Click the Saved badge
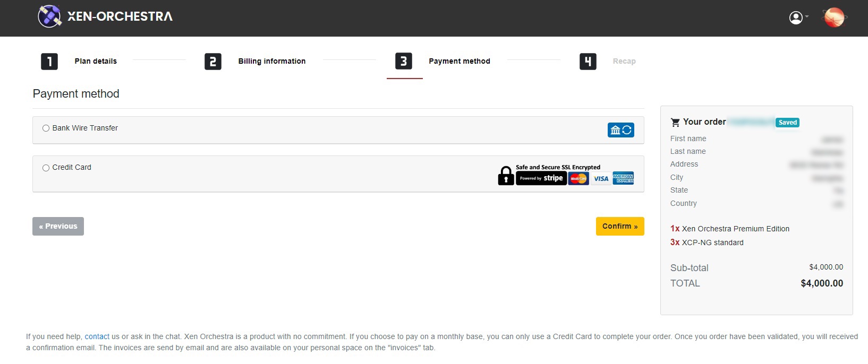Image resolution: width=868 pixels, height=364 pixels. coord(787,123)
